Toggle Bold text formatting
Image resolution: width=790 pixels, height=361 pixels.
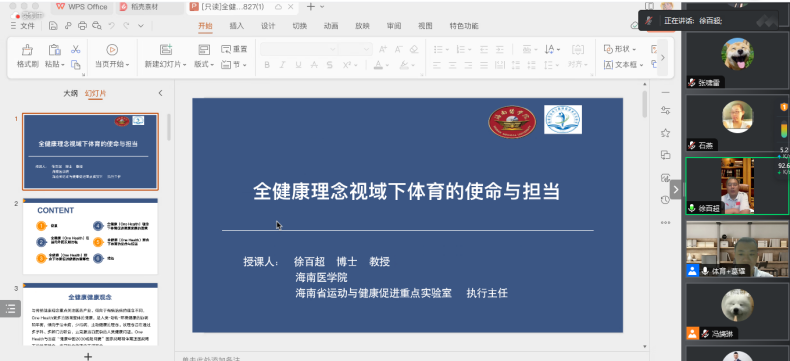click(267, 65)
